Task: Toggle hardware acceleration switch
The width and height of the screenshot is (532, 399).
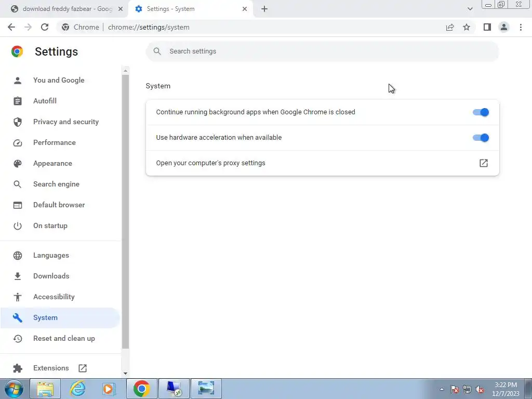Action: pyautogui.click(x=481, y=138)
